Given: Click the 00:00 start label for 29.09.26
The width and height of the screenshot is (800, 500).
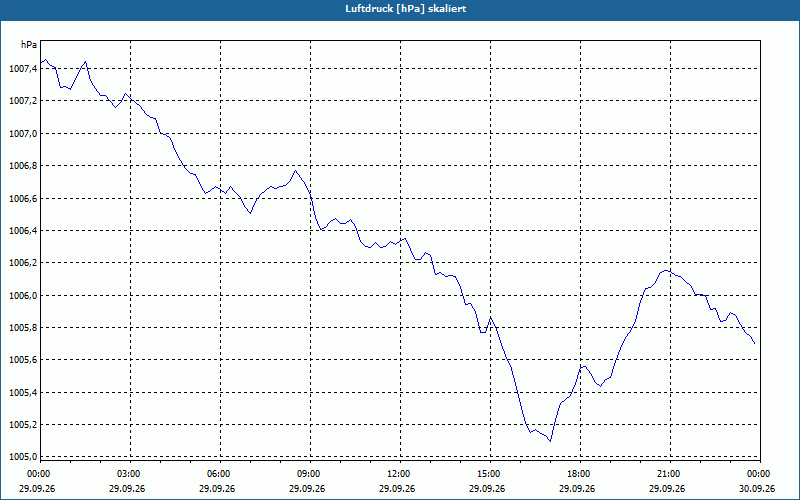Looking at the screenshot, I should (x=37, y=474).
